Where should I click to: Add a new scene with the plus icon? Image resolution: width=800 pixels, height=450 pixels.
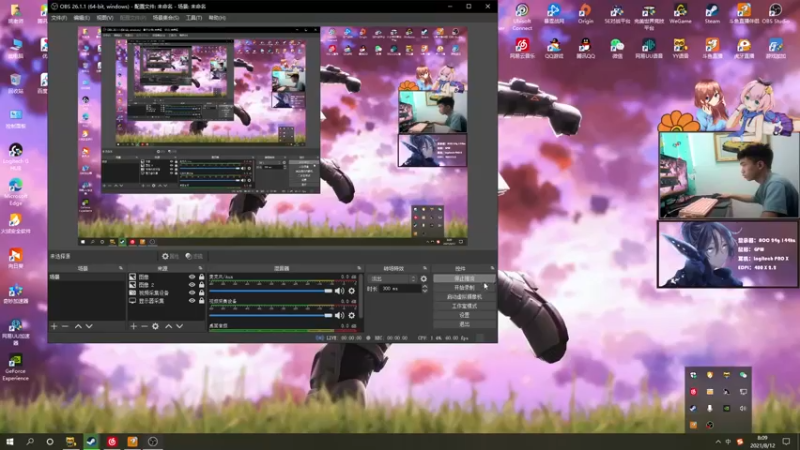[x=54, y=326]
